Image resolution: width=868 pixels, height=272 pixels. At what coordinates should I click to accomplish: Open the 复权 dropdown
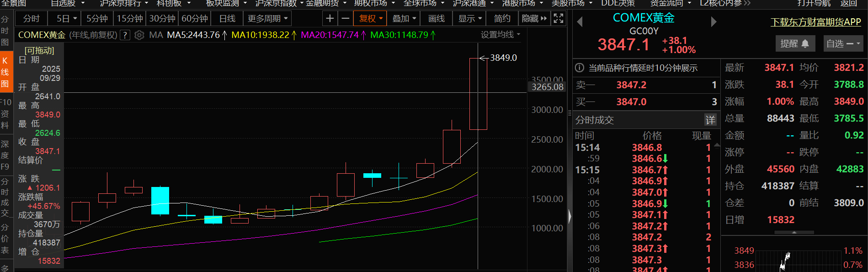click(370, 19)
